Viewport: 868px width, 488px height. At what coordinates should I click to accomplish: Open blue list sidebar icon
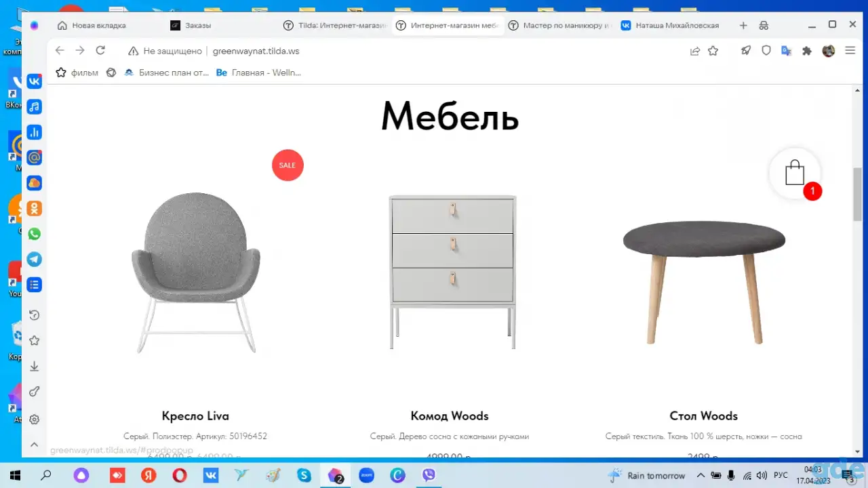pyautogui.click(x=34, y=285)
